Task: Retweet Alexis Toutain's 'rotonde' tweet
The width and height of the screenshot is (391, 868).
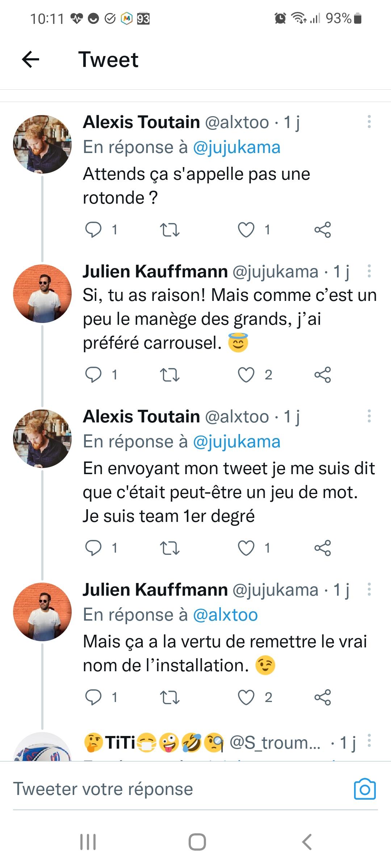Action: click(170, 230)
